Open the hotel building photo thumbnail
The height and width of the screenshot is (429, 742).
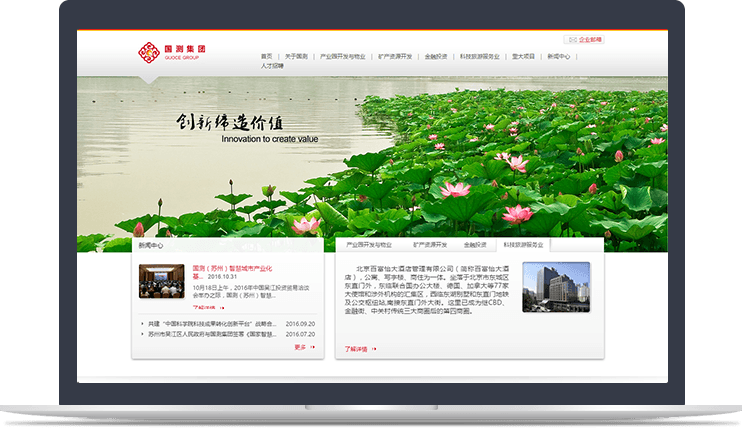(x=556, y=287)
